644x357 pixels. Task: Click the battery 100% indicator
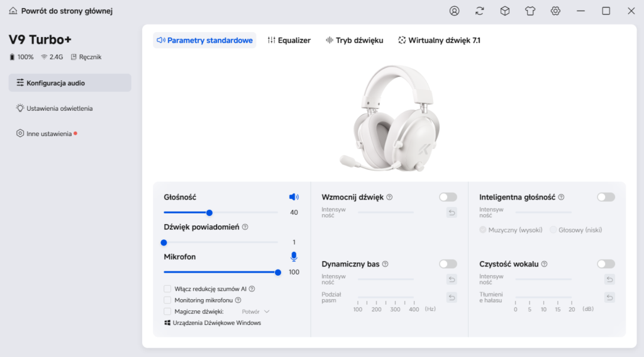[21, 57]
